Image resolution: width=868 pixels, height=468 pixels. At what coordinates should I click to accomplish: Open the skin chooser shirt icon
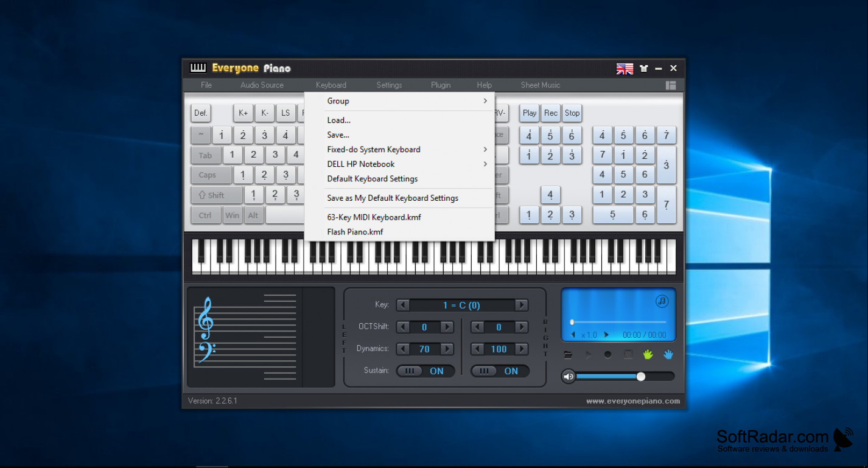[x=643, y=69]
